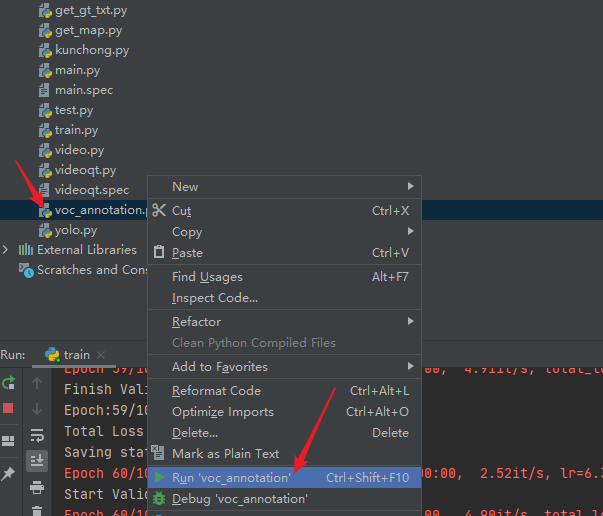Image resolution: width=603 pixels, height=516 pixels.
Task: Click the clipboard Paste icon
Action: (x=159, y=252)
